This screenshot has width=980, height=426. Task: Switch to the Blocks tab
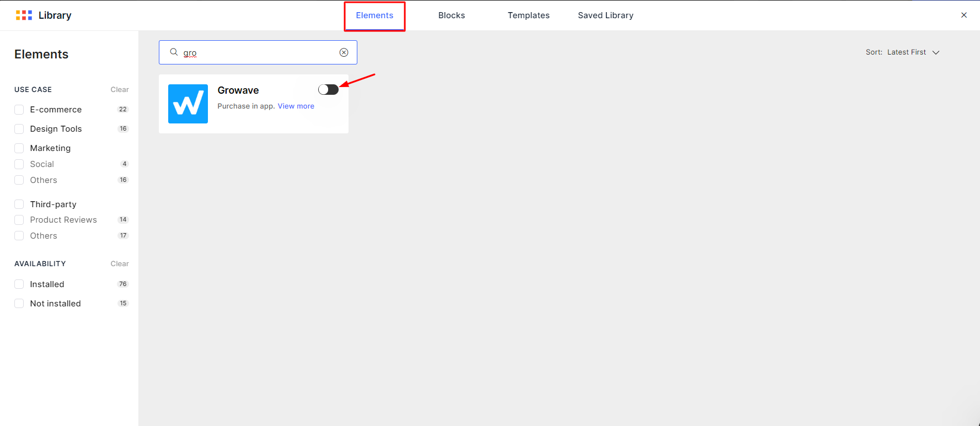[x=452, y=15]
